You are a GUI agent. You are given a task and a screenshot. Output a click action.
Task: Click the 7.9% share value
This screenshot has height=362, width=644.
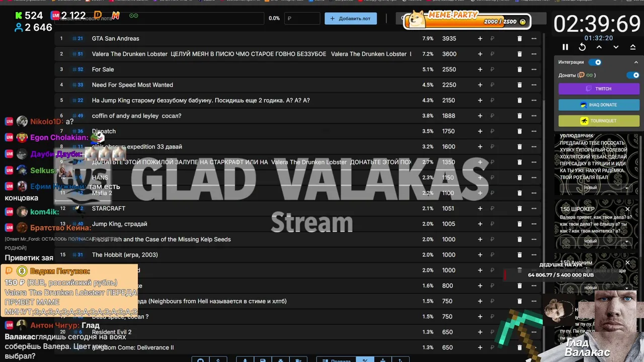(x=428, y=38)
